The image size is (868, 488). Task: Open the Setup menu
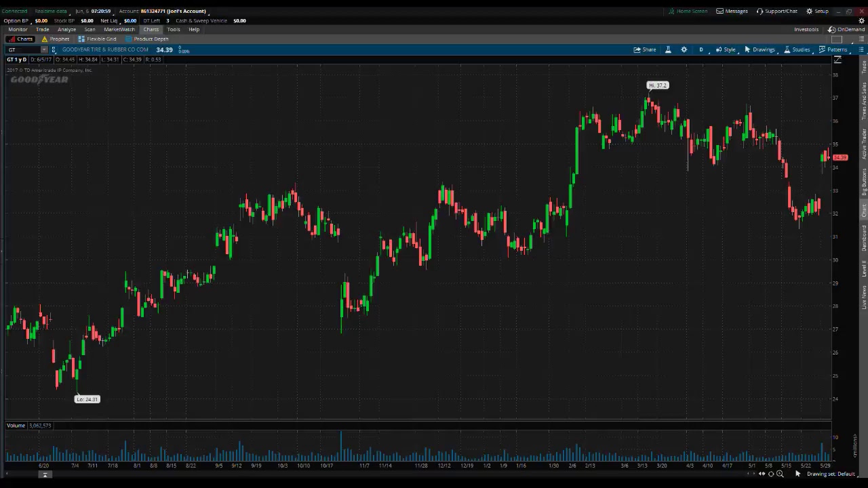click(x=817, y=11)
